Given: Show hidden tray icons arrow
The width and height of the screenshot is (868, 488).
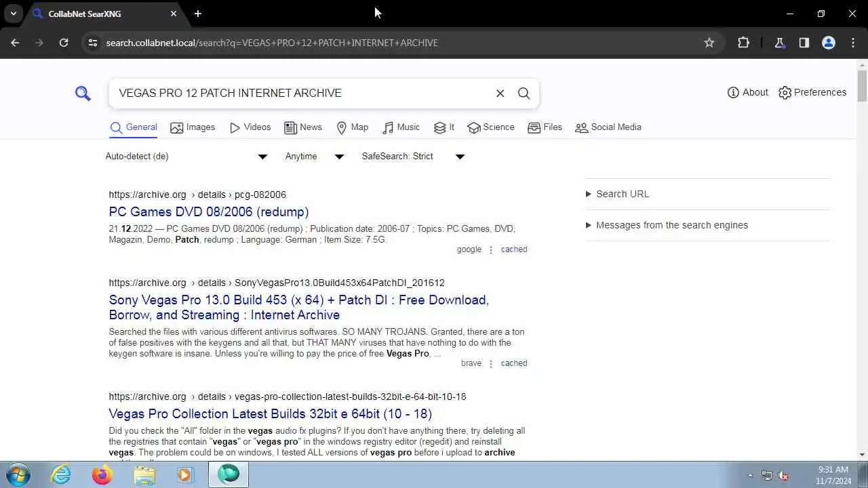Looking at the screenshot, I should click(x=750, y=475).
